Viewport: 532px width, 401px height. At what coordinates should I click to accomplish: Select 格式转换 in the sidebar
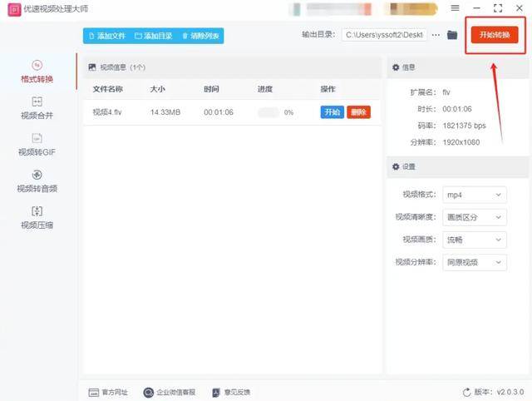37,72
